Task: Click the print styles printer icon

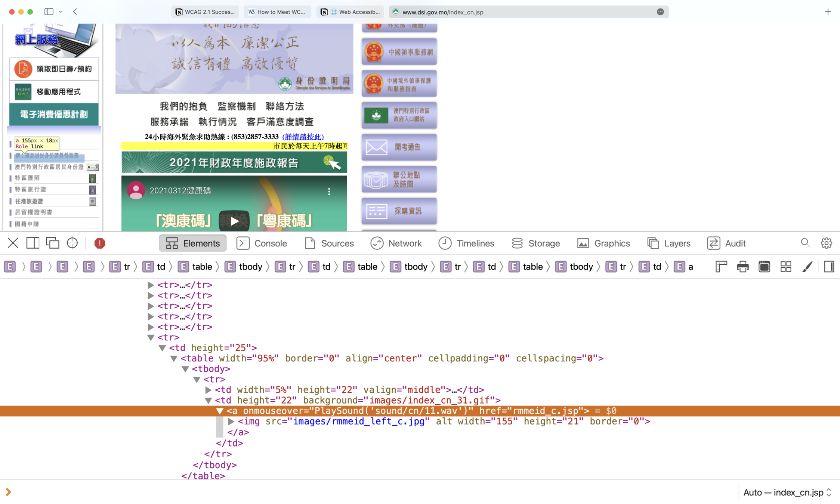Action: 742,267
